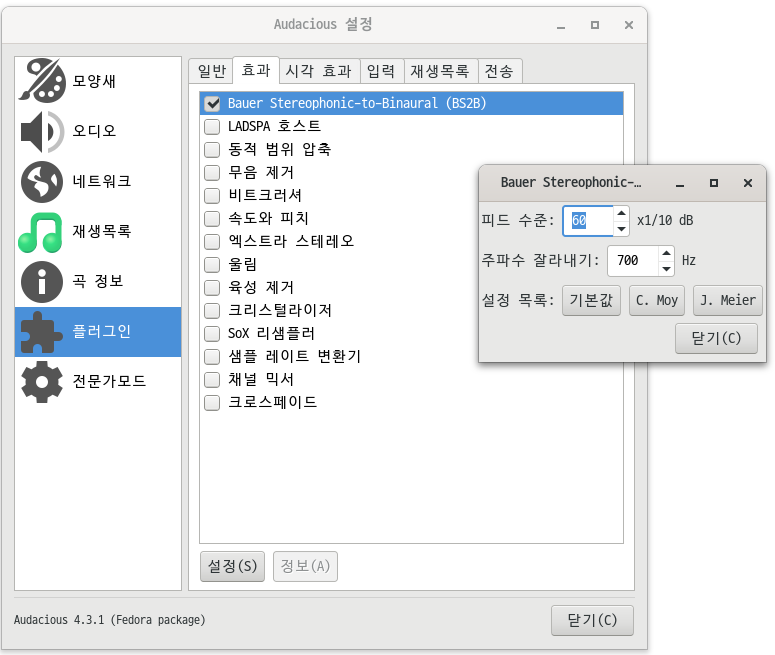
Task: Select the 오디오 sidebar label
Action: pos(94,131)
